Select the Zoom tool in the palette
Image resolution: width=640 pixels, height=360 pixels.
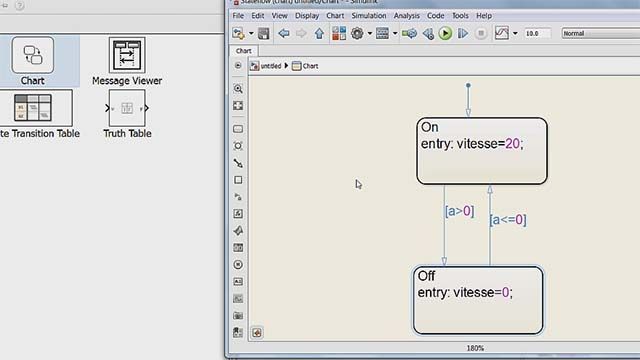(238, 89)
